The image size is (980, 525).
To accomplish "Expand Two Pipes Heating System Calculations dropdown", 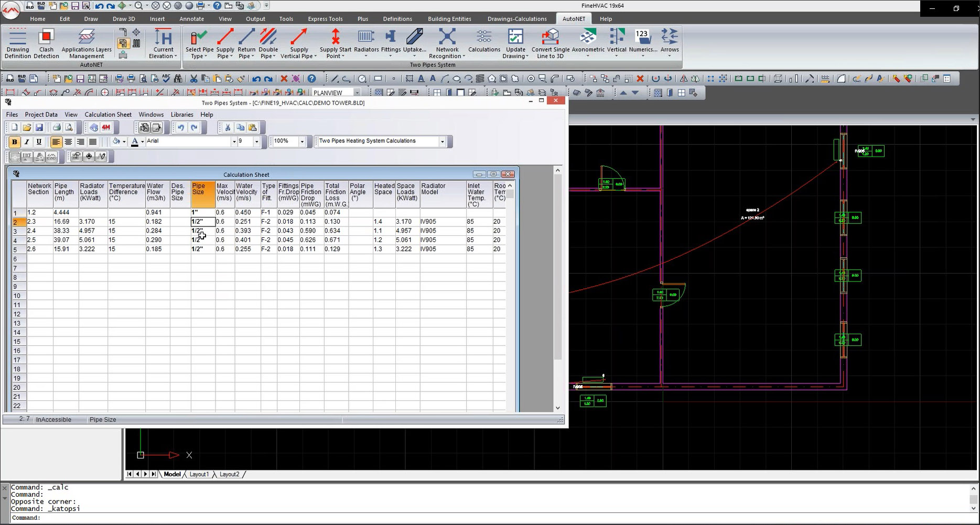I will (x=443, y=142).
